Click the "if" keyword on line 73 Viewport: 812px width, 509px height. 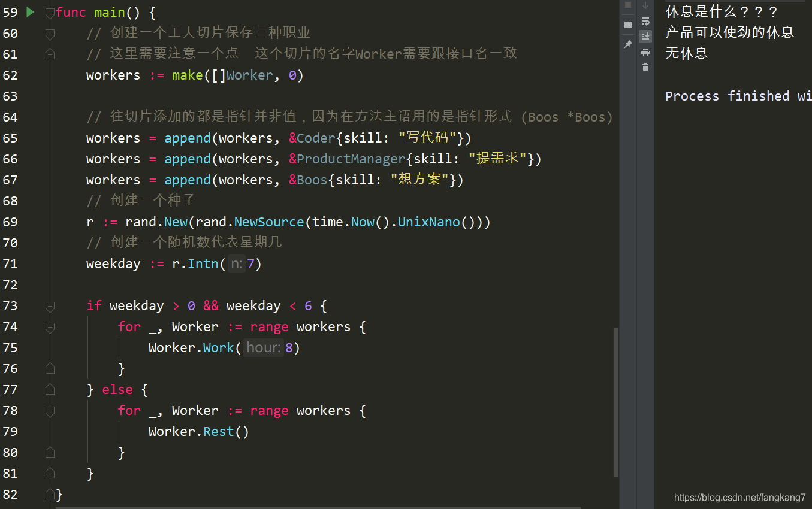pos(94,306)
